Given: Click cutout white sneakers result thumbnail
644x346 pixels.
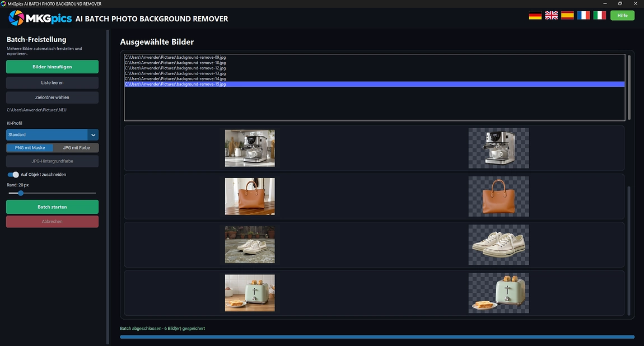Looking at the screenshot, I should coord(498,245).
